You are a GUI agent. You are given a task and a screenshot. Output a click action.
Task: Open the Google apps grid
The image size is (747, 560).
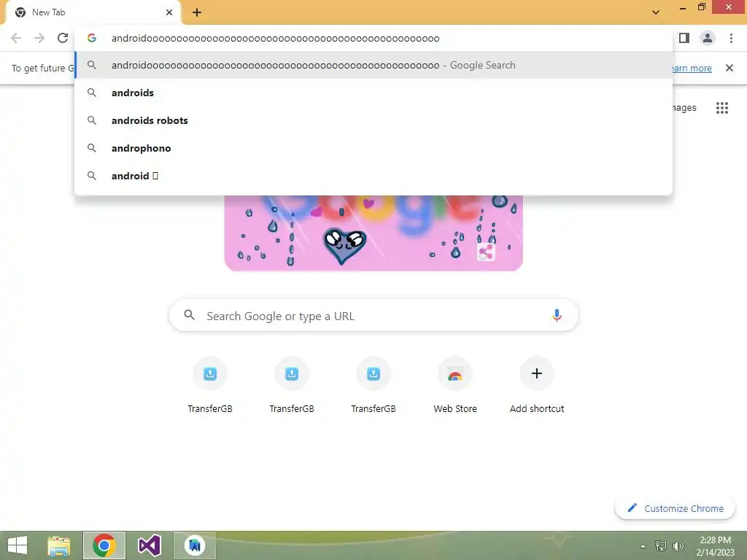tap(722, 108)
